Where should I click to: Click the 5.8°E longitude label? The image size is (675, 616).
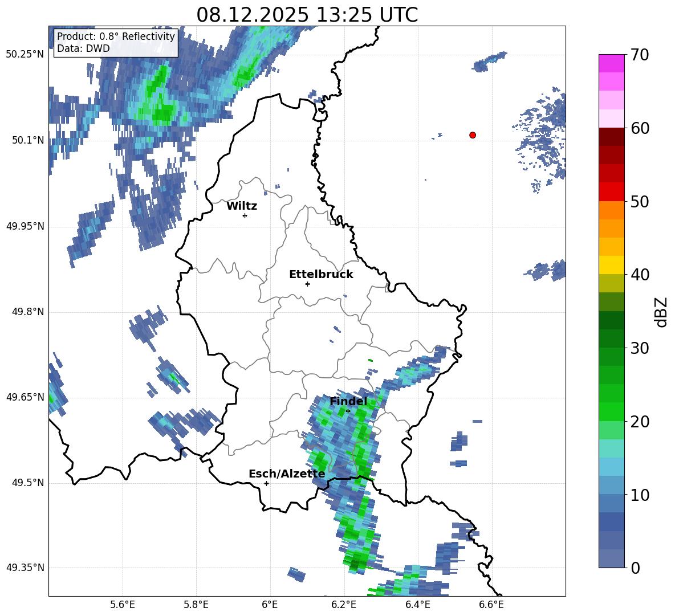tap(196, 605)
